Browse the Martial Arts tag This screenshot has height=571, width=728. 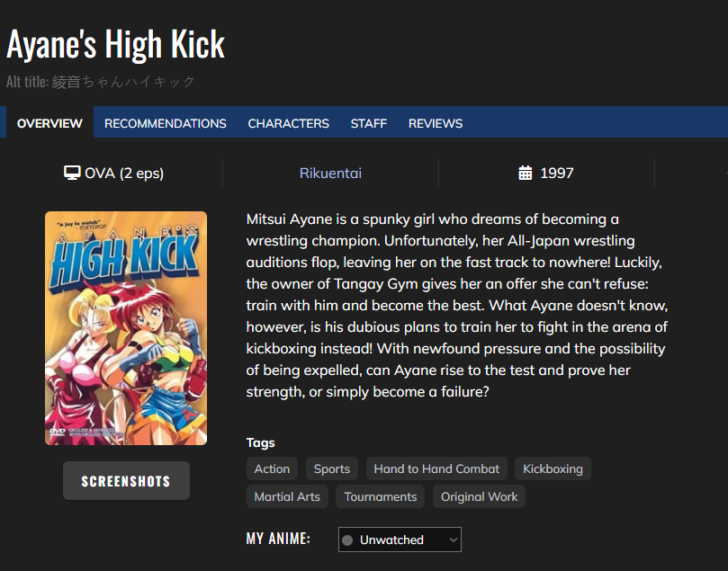[x=287, y=496]
